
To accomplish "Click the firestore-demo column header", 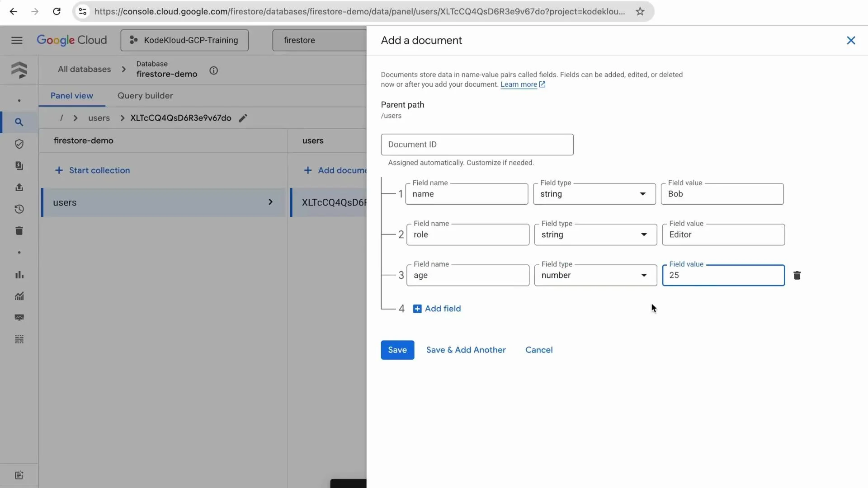I will [83, 141].
